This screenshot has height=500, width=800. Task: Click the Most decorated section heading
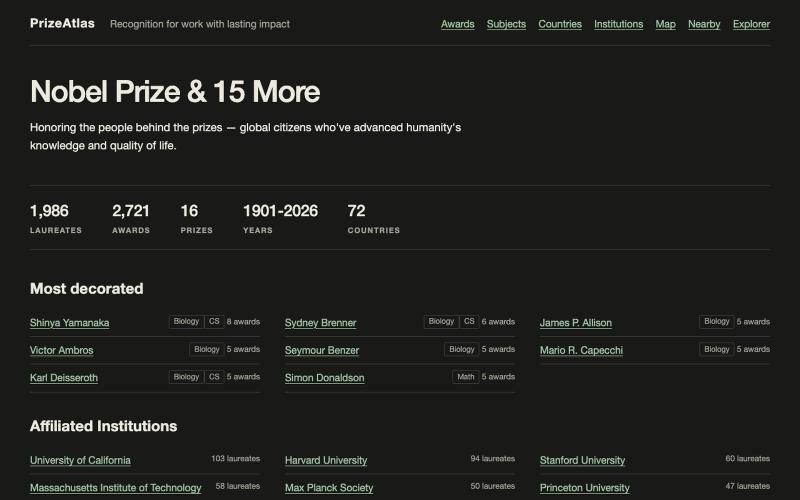point(87,289)
